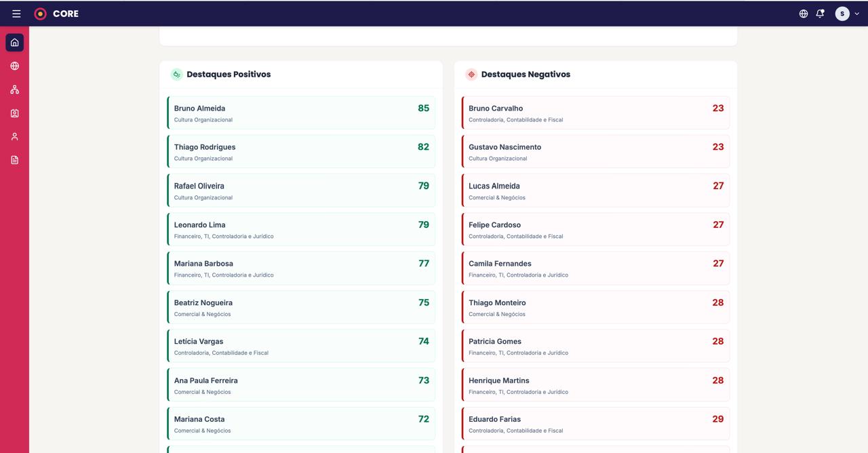This screenshot has width=868, height=453.
Task: Select the ID badge sidebar icon
Action: (x=14, y=113)
